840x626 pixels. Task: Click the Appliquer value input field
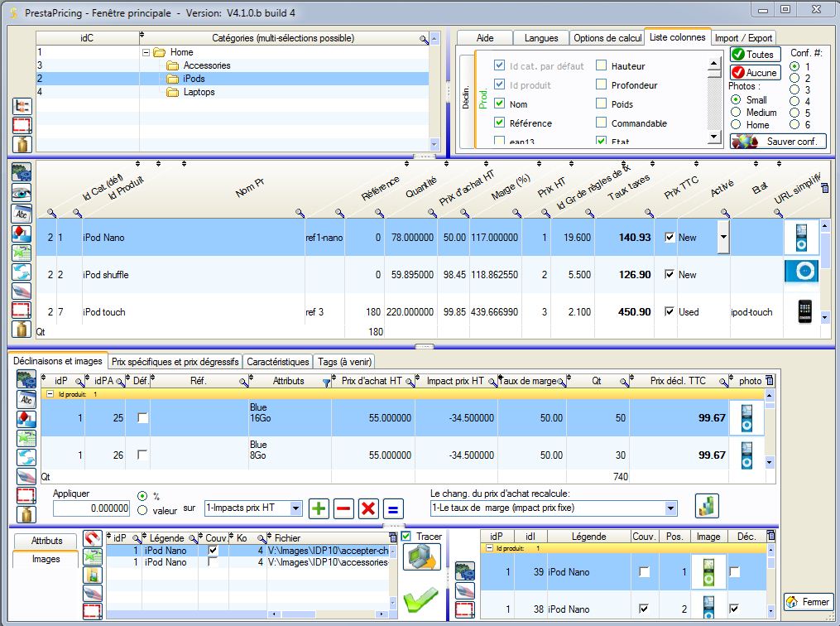click(91, 508)
